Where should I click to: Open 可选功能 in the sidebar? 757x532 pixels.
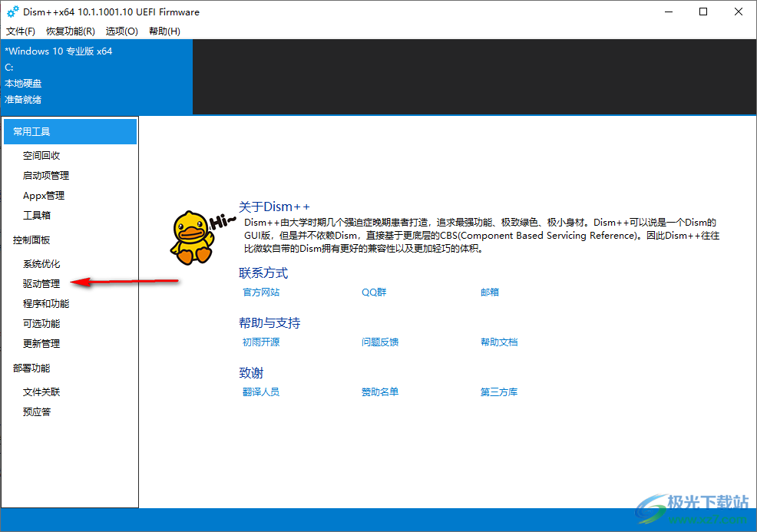tap(41, 323)
